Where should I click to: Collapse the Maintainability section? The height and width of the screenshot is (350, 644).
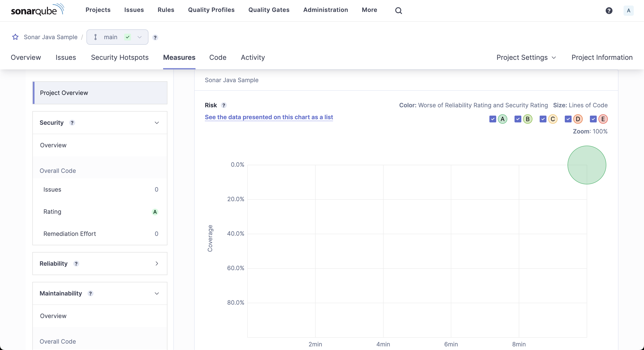tap(157, 293)
